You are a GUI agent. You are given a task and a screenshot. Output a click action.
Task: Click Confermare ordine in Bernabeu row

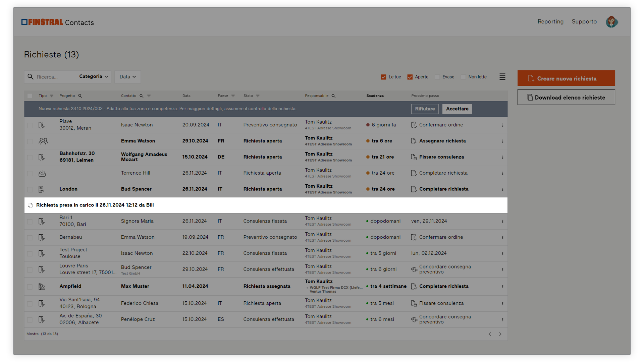pyautogui.click(x=437, y=237)
